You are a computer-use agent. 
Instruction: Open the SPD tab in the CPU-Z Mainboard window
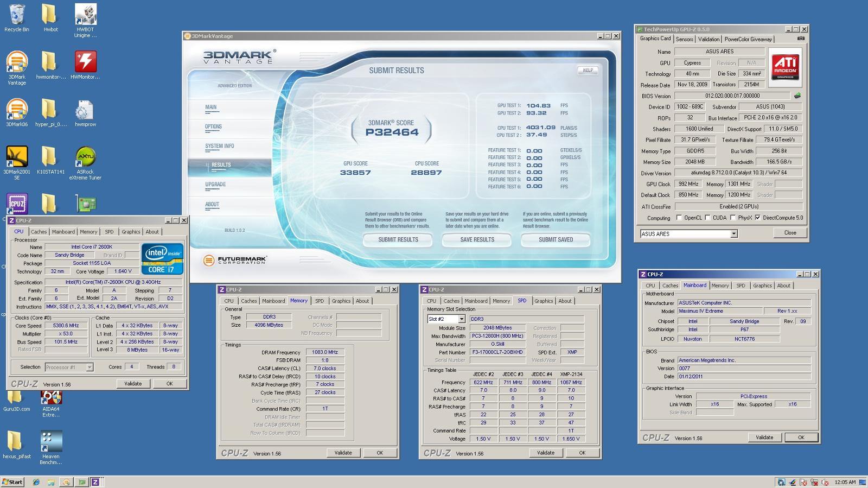(741, 286)
